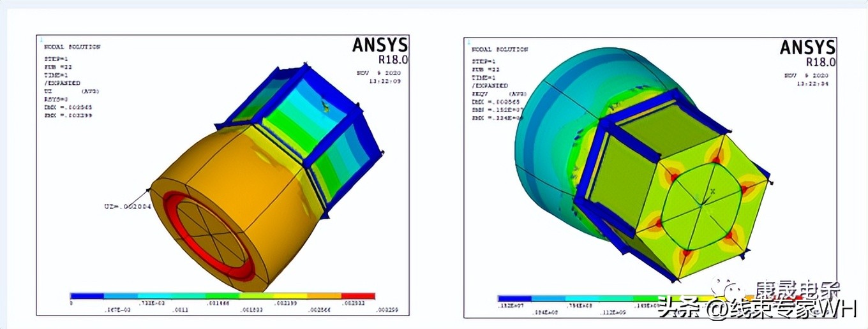Click NODAL SOLUTION title in right plot
The width and height of the screenshot is (868, 329).
500,49
